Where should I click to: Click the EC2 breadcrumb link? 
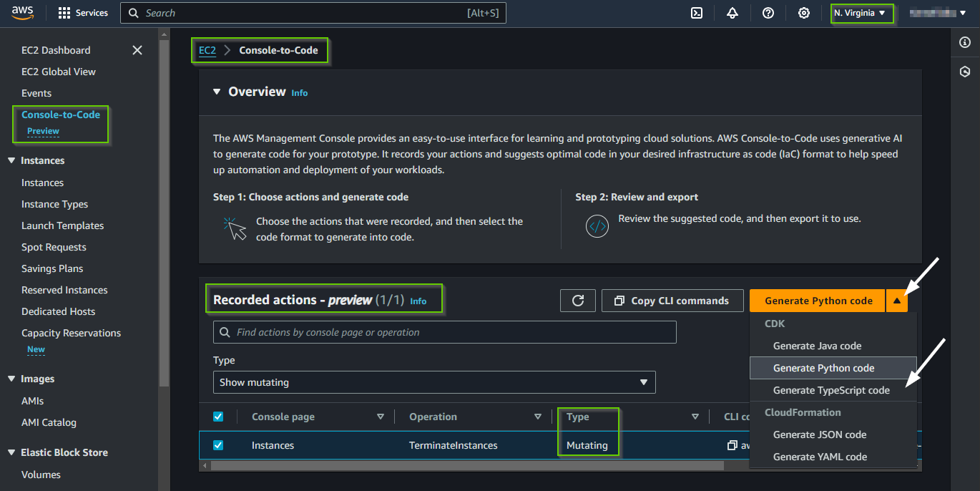[207, 50]
